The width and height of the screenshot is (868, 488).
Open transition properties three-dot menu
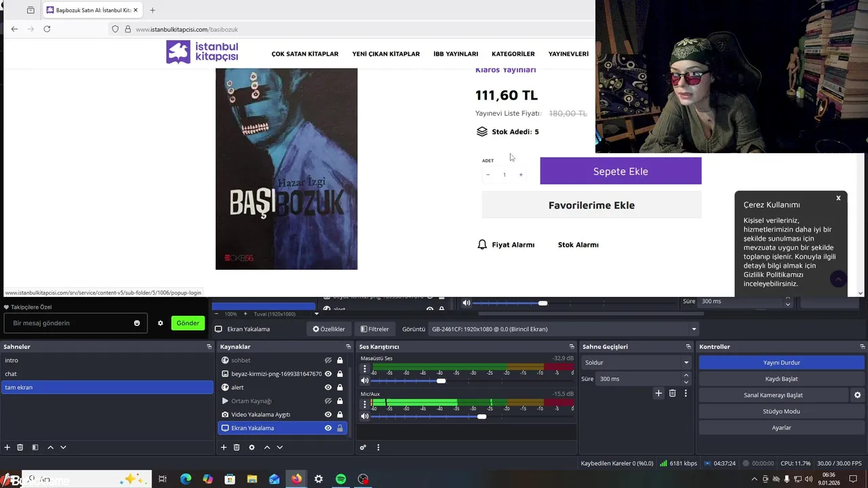(686, 393)
